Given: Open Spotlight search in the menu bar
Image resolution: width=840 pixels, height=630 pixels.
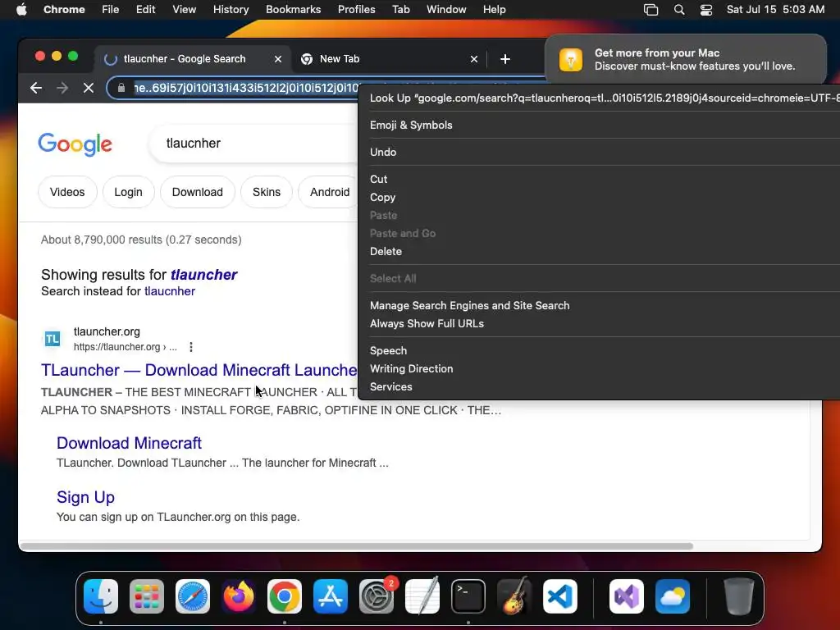Looking at the screenshot, I should (x=678, y=10).
